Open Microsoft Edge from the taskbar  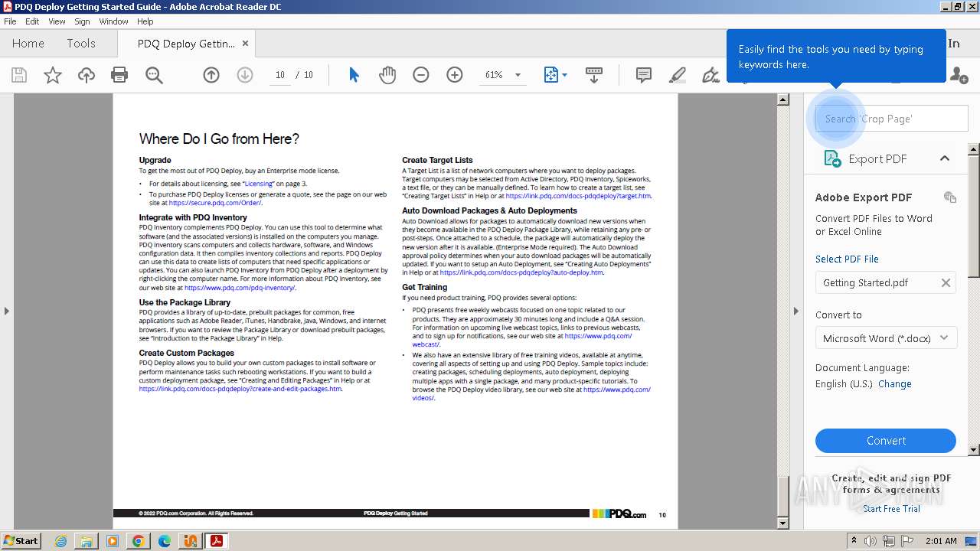[x=165, y=541]
